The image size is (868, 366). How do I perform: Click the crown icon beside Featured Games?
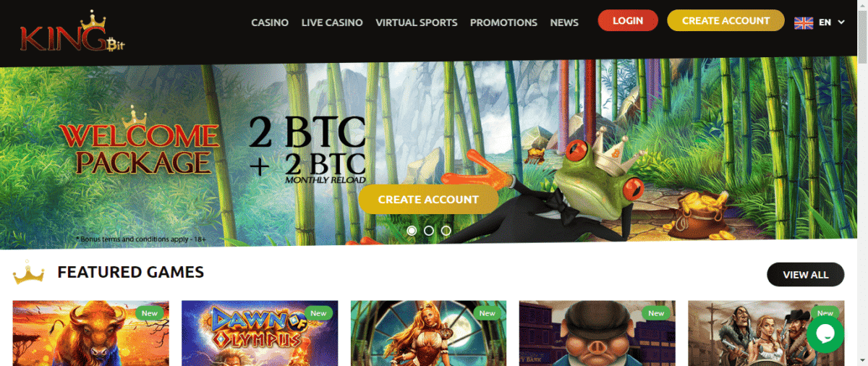tap(29, 274)
